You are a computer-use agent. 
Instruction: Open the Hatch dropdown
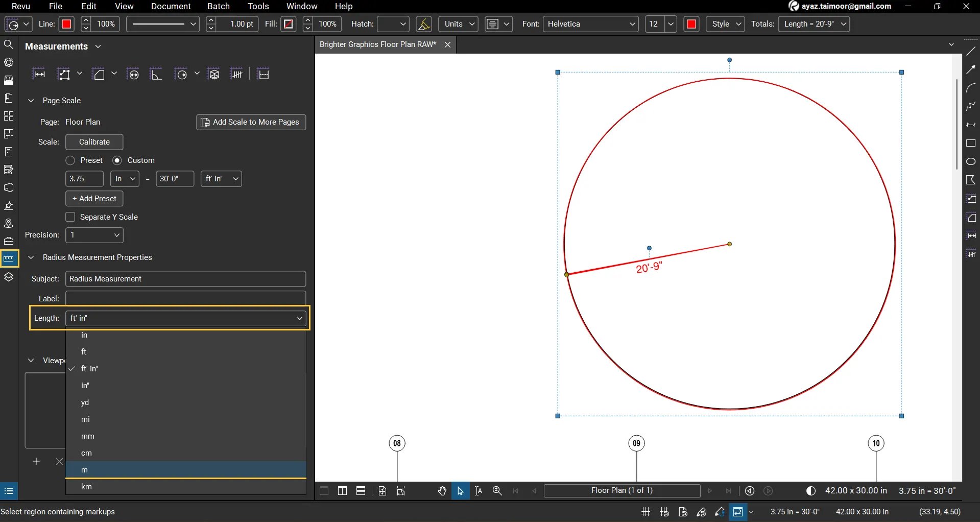(x=393, y=24)
